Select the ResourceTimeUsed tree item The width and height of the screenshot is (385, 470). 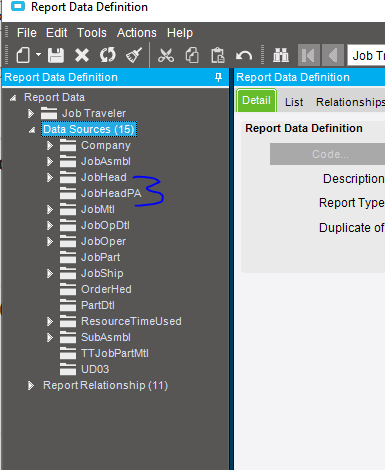131,321
